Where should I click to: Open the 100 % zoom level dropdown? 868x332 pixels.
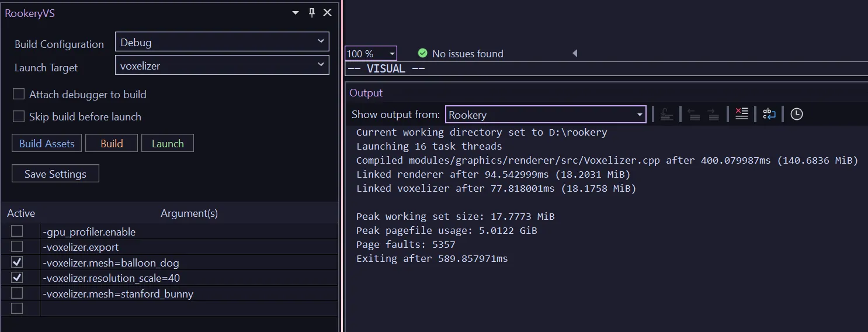(x=371, y=54)
